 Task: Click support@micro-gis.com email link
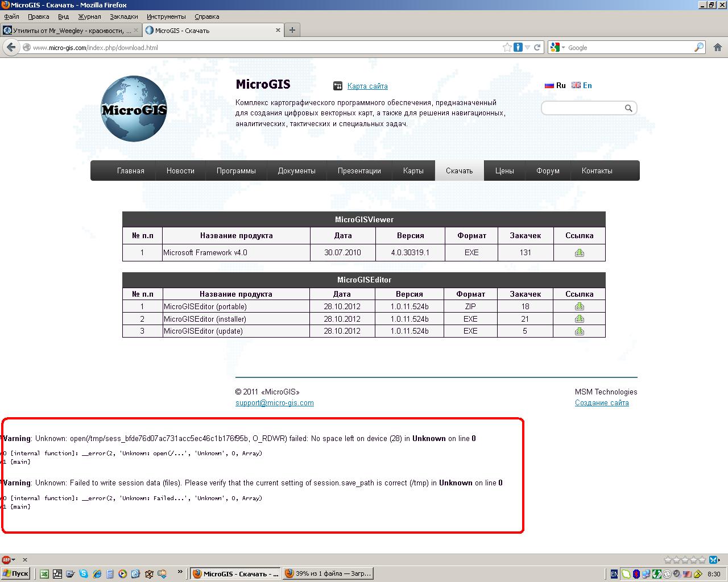275,403
